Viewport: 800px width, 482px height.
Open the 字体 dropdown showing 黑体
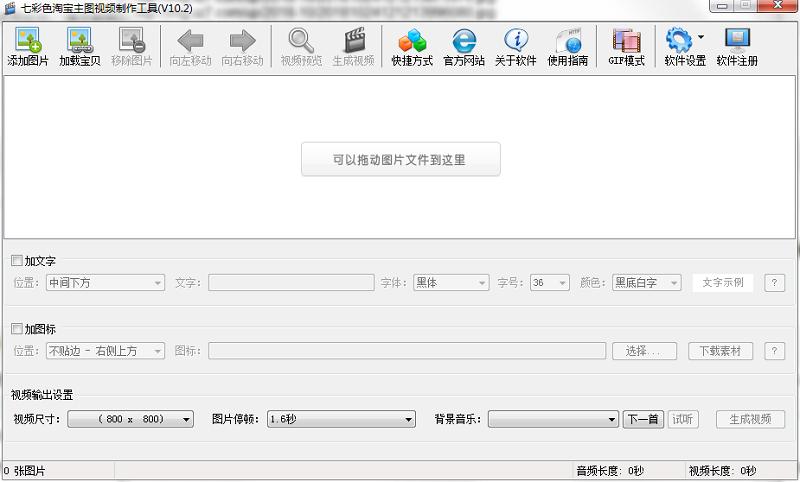tap(451, 283)
